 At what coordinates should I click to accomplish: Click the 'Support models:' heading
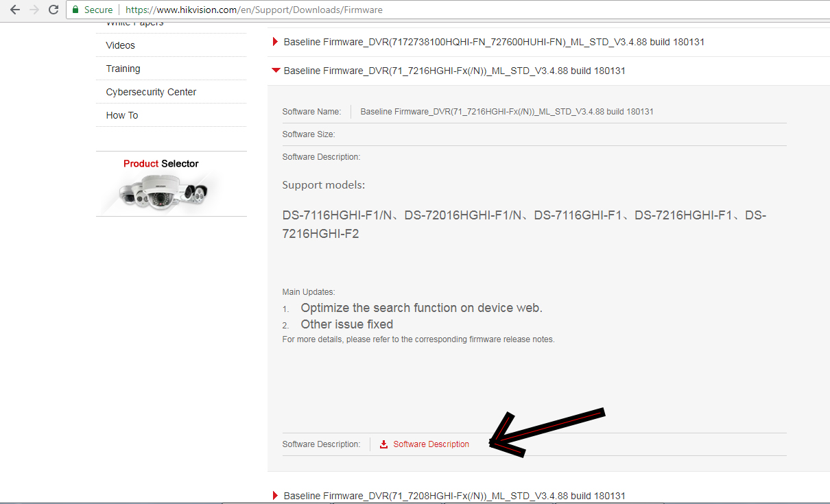324,185
